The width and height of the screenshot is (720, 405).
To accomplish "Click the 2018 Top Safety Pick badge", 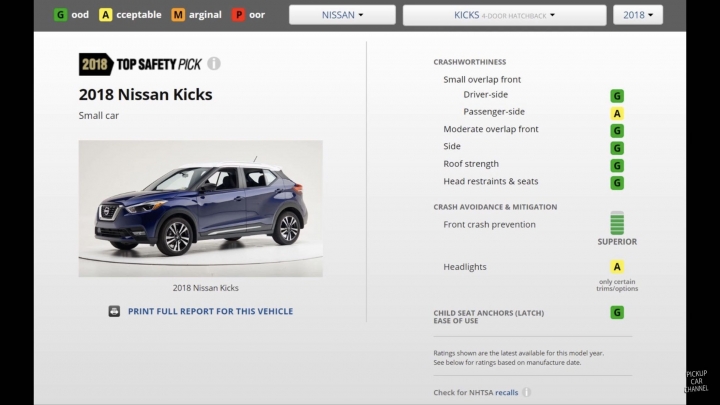I will click(x=141, y=64).
